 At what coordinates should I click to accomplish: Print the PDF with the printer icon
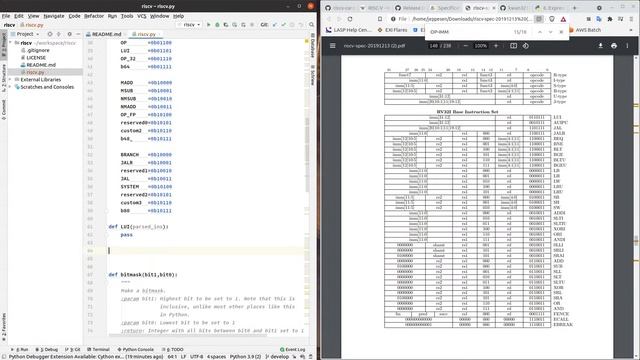coord(614,46)
